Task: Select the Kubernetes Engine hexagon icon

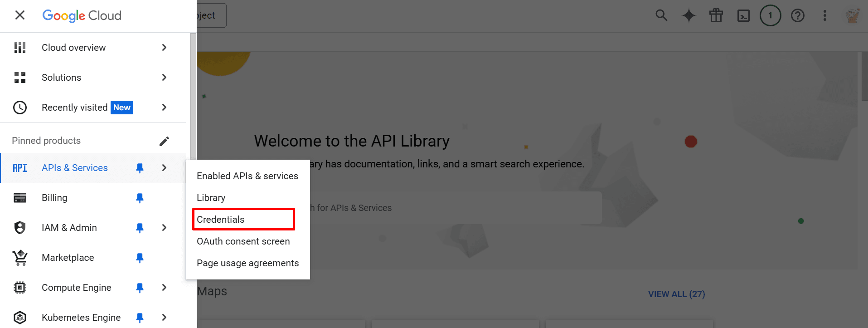Action: point(20,318)
